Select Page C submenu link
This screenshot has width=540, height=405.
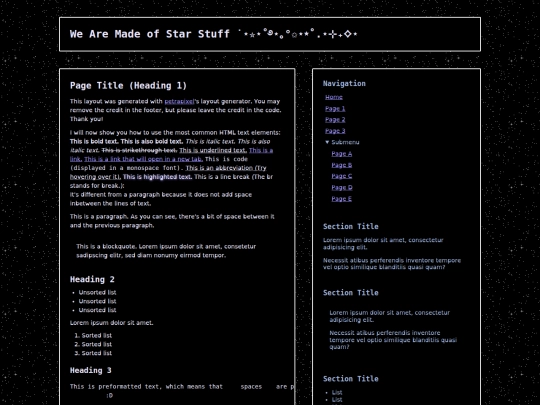pyautogui.click(x=342, y=176)
